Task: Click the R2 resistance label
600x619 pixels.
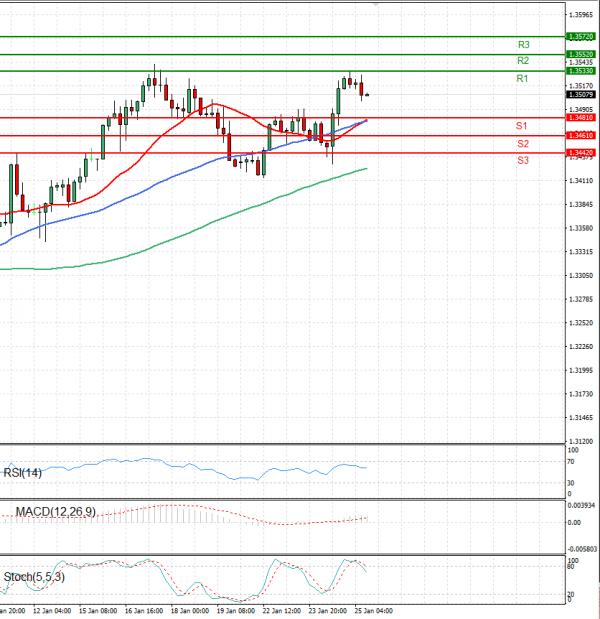Action: click(523, 61)
